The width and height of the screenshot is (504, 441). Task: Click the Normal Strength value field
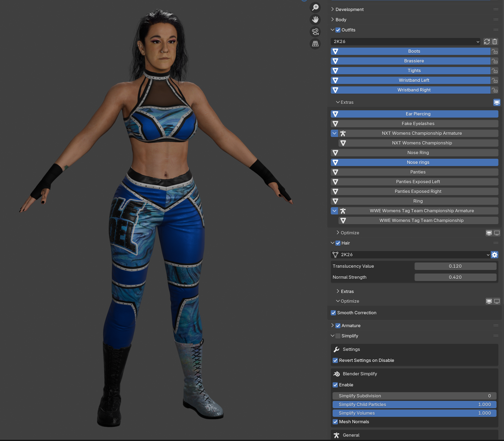[455, 277]
